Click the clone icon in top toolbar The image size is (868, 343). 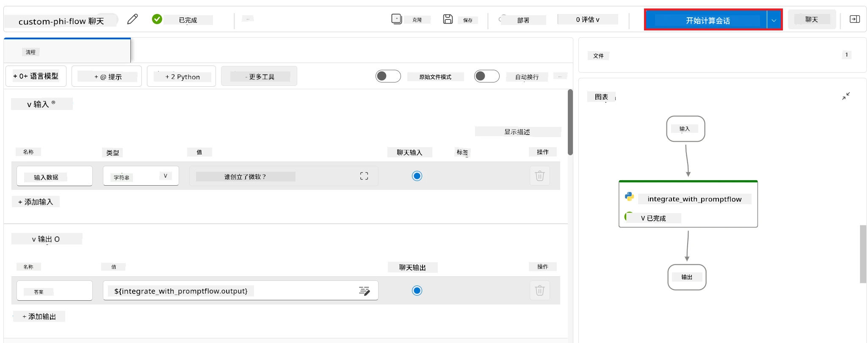[x=396, y=19]
